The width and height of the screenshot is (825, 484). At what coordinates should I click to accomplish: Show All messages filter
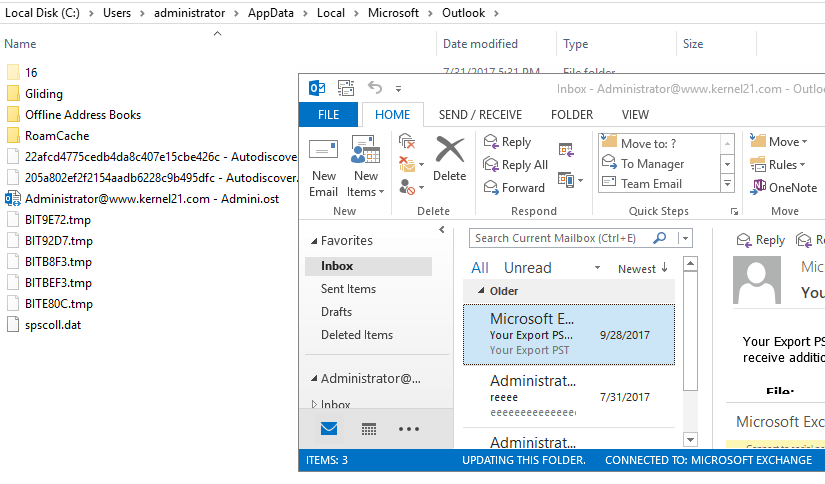[480, 268]
